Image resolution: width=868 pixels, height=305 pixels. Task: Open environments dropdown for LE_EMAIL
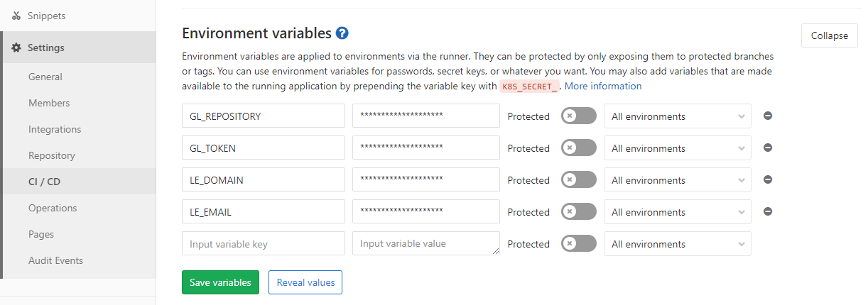click(x=678, y=212)
